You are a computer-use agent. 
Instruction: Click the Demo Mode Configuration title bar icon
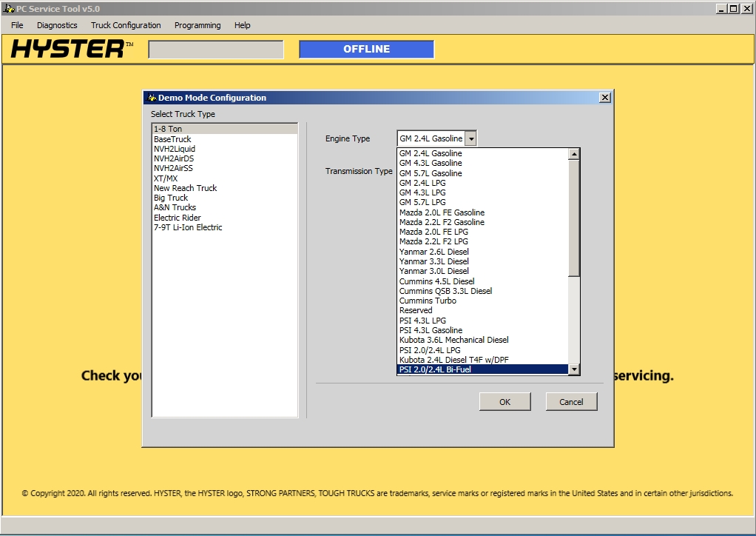pyautogui.click(x=152, y=97)
